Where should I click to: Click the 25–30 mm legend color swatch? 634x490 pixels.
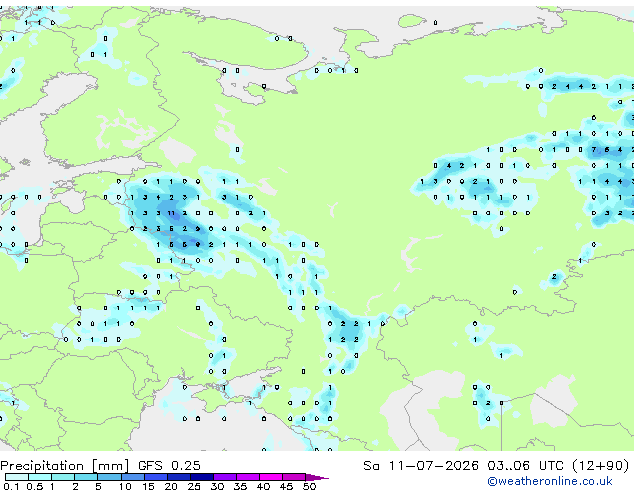202,477
